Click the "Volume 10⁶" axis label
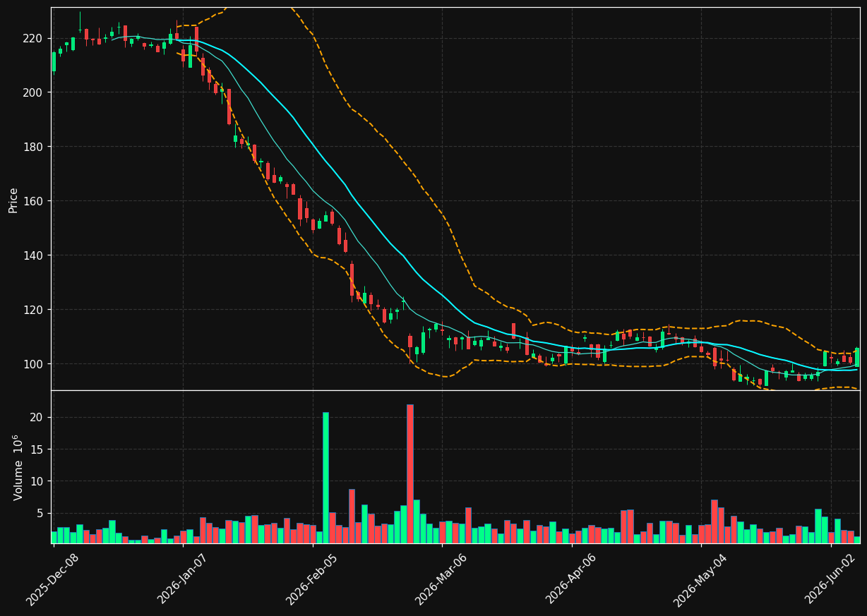Image resolution: width=867 pixels, height=616 pixels. pos(18,467)
